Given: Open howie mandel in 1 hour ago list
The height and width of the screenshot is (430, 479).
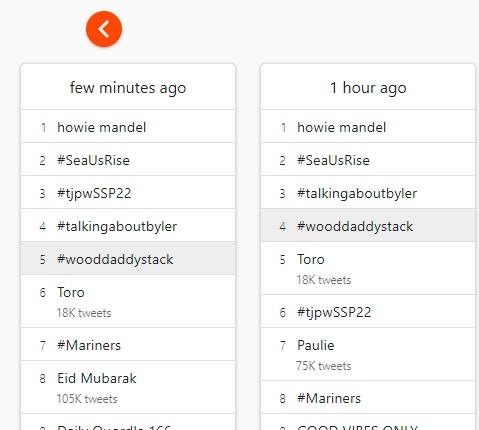Looking at the screenshot, I should 368,126.
